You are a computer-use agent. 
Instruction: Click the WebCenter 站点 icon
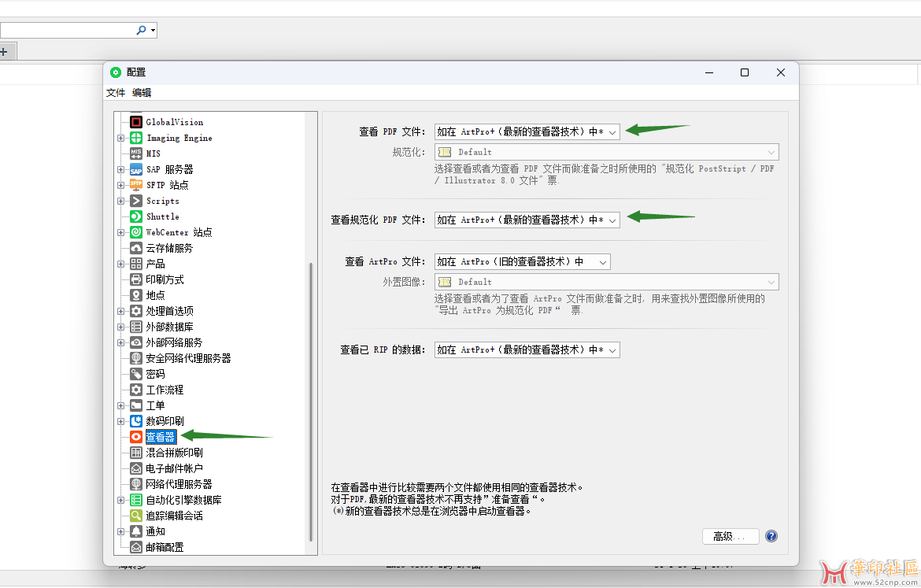click(136, 232)
